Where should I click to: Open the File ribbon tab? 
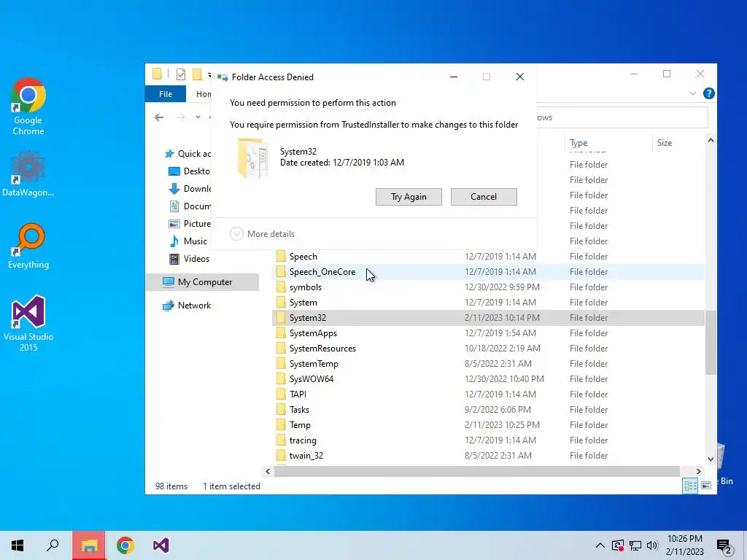[166, 94]
